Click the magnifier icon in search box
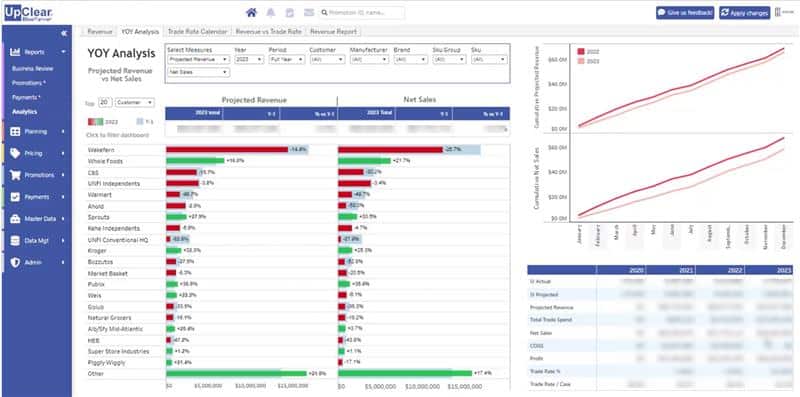 click(324, 13)
